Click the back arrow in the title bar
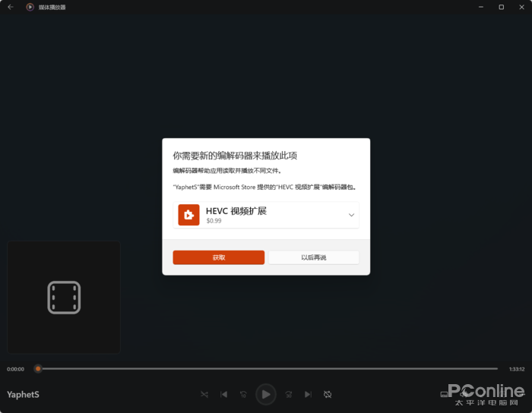This screenshot has width=532, height=413. [x=11, y=7]
